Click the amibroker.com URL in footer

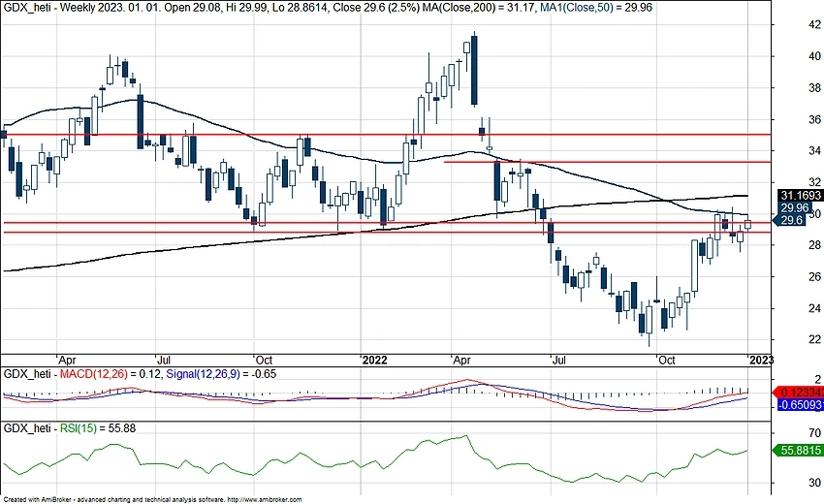pyautogui.click(x=265, y=500)
